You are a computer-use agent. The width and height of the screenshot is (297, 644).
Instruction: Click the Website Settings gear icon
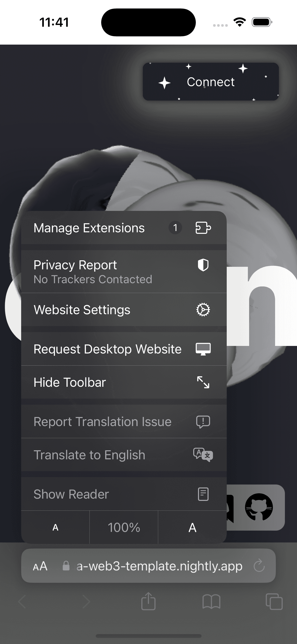click(x=203, y=310)
